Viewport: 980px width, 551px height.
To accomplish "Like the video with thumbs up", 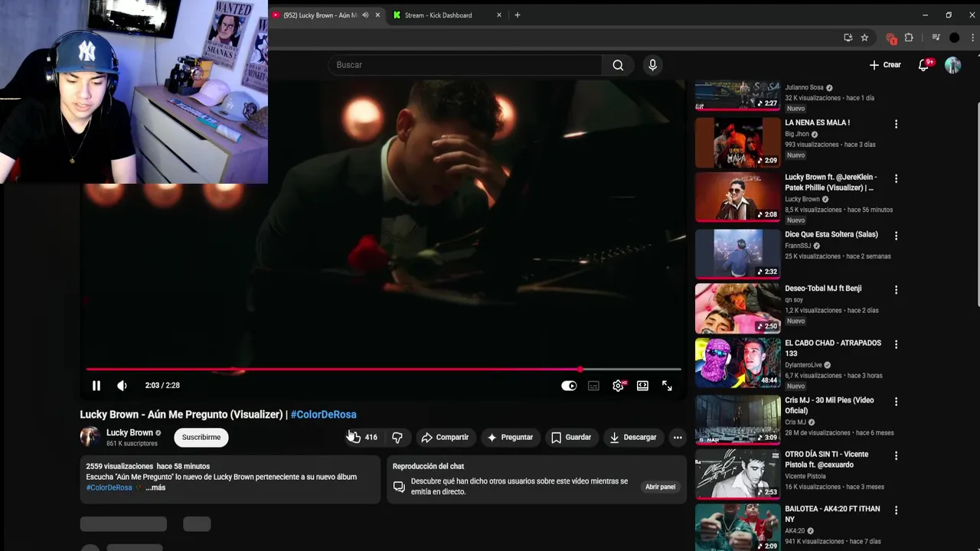I will tap(363, 437).
